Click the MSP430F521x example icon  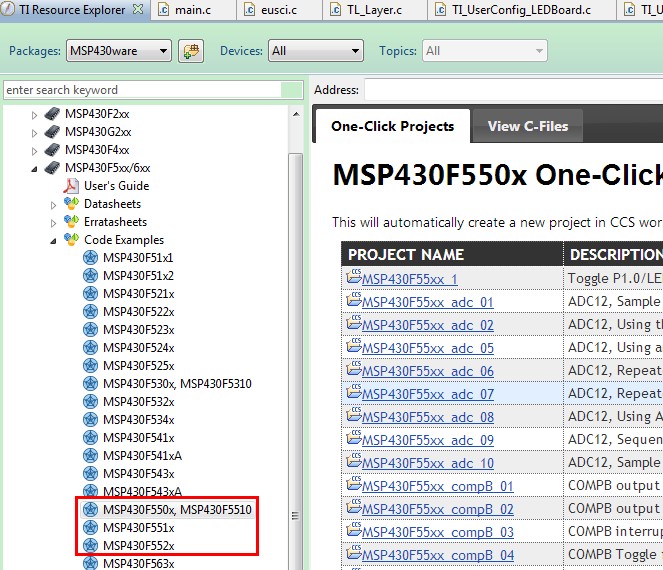click(90, 293)
